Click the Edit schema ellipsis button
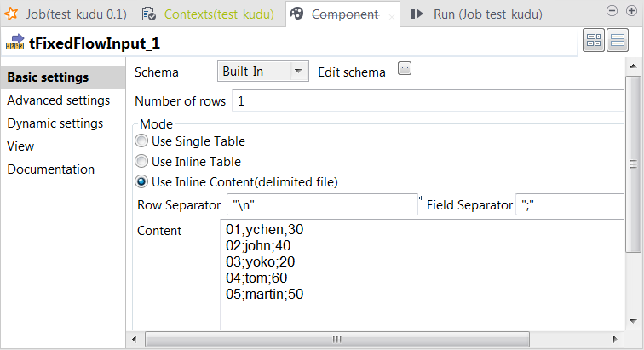This screenshot has width=644, height=350. [405, 70]
